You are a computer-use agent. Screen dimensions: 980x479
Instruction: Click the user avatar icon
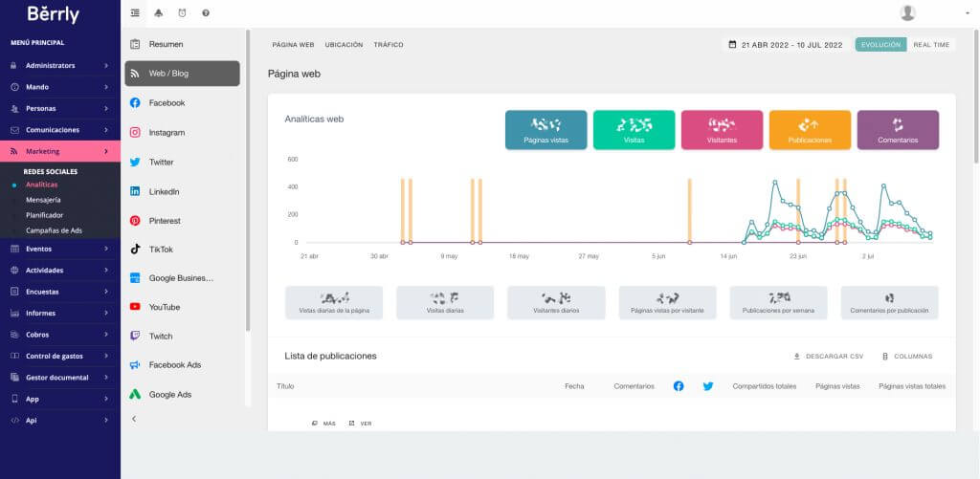(x=907, y=12)
